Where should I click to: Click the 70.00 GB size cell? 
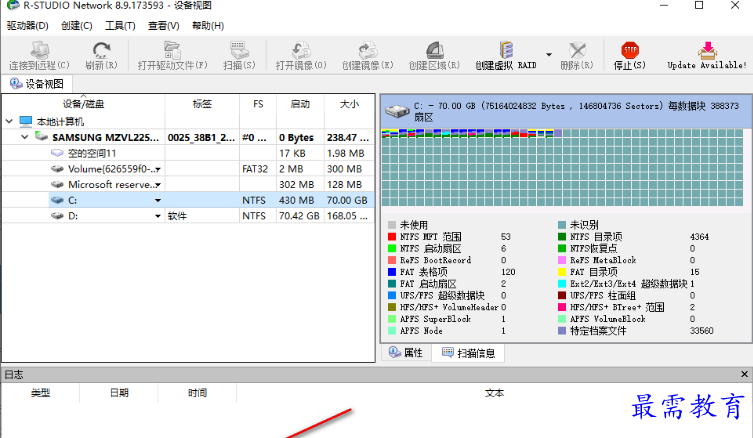click(347, 200)
